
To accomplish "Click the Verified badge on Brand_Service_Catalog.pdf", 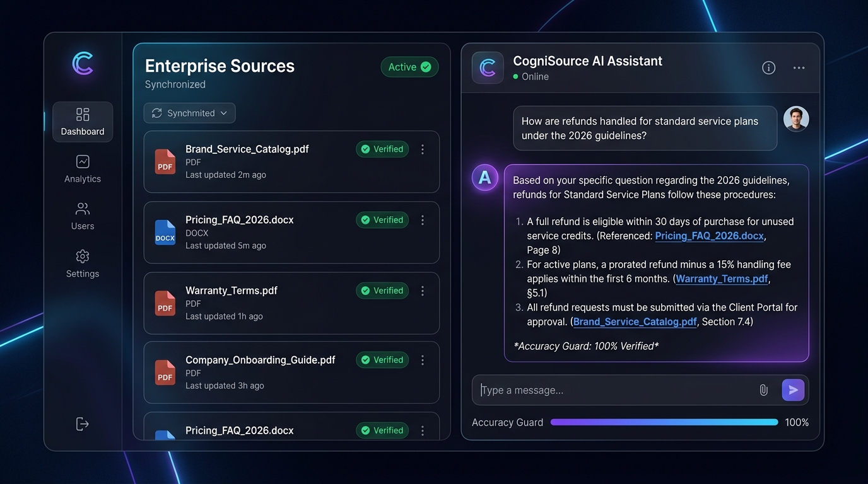I will (382, 149).
